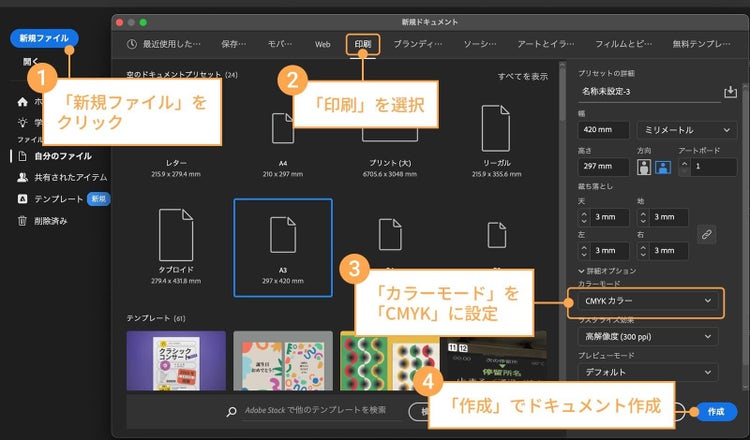Click すべてを表示 link
Screen dimensions: 750x440
(522, 77)
